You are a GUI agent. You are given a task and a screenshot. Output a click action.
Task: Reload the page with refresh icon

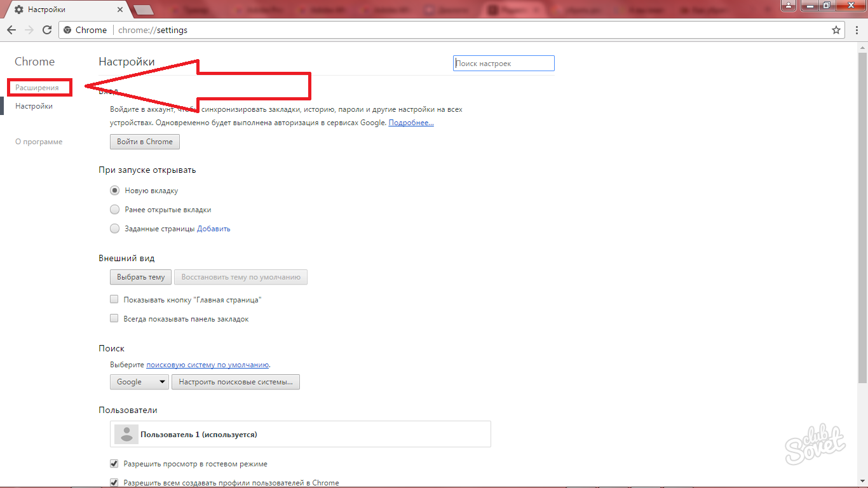(x=47, y=30)
